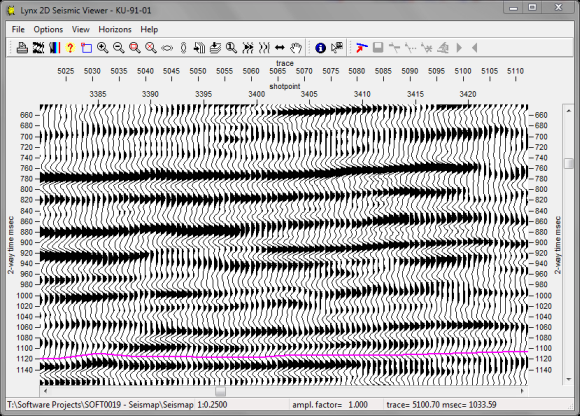Click the pointer with window icon
580x416 pixels.
tap(337, 48)
